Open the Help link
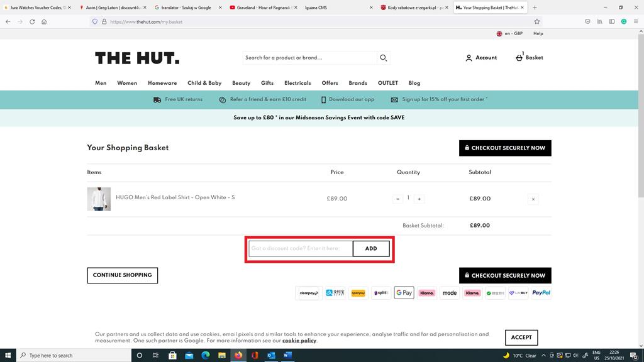 coord(538,34)
